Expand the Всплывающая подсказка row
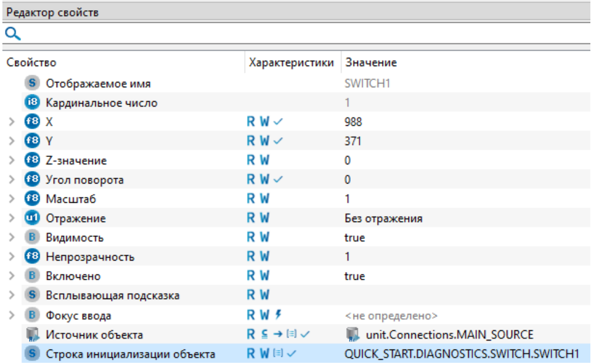594x364 pixels. tap(11, 295)
